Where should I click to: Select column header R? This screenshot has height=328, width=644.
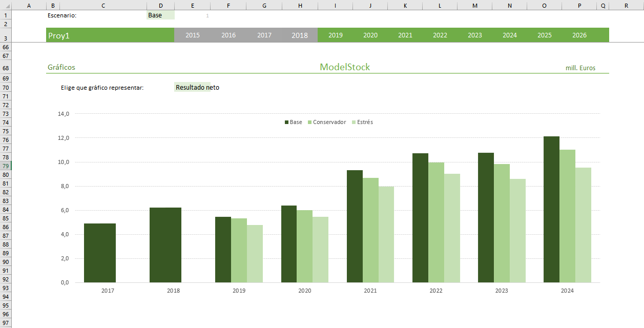coord(626,6)
